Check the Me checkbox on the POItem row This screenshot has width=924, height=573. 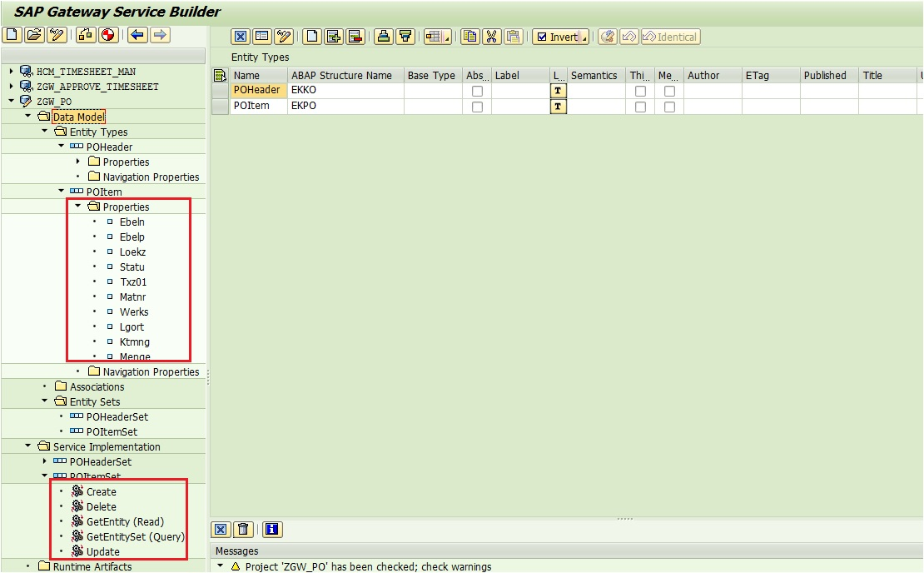(x=669, y=105)
